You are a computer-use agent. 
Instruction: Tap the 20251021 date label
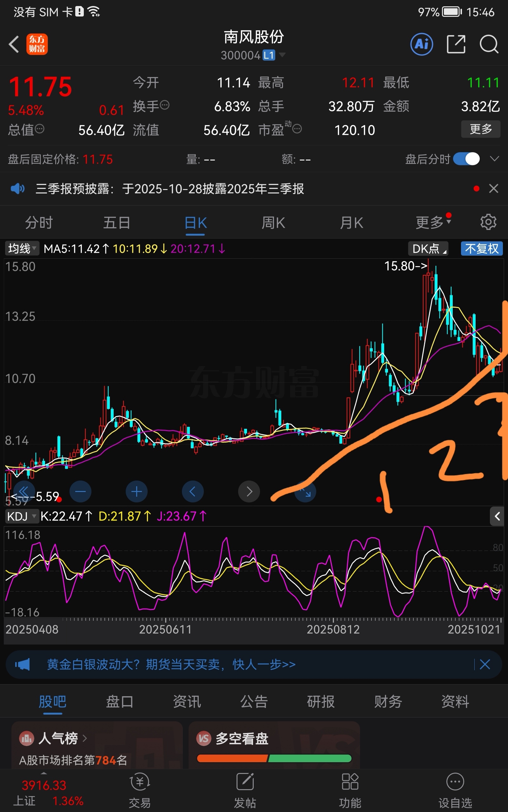pos(474,629)
